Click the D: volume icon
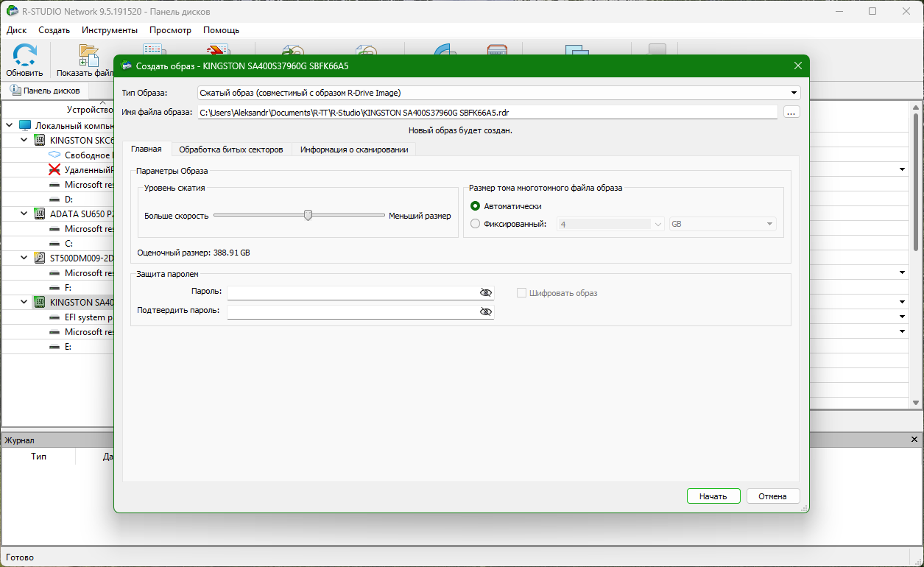This screenshot has height=567, width=924. pyautogui.click(x=54, y=200)
